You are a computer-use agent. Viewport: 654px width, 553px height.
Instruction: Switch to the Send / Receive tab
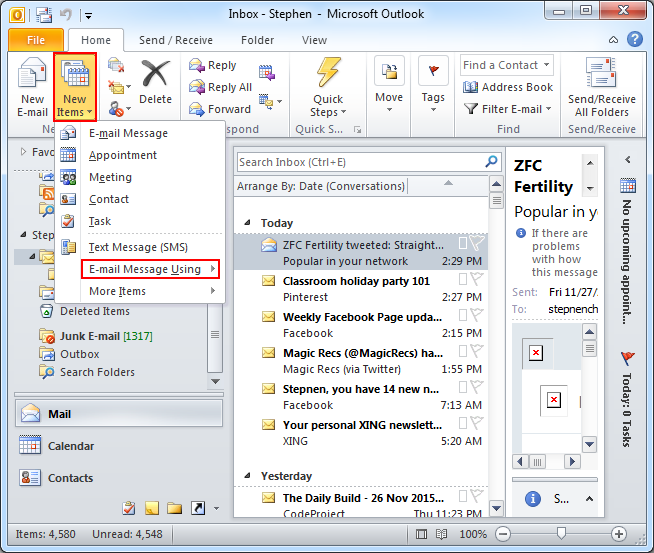point(176,40)
